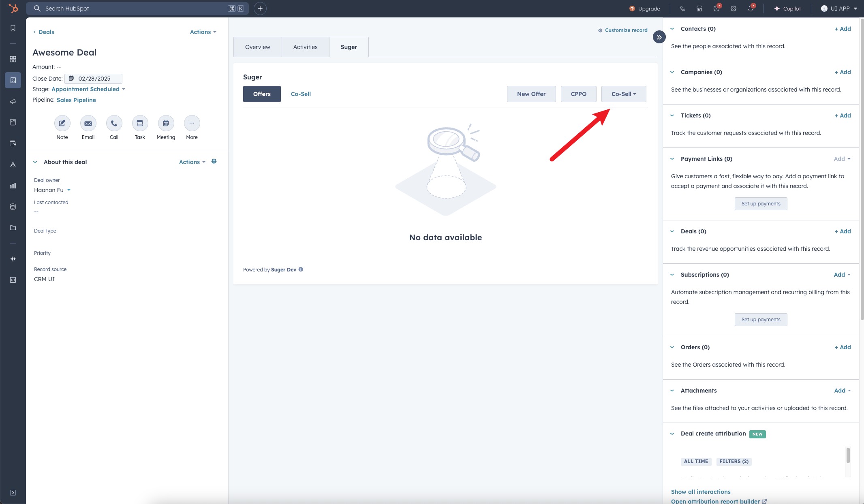Click the Task icon button
Screen dimensions: 864x504
coord(140,123)
